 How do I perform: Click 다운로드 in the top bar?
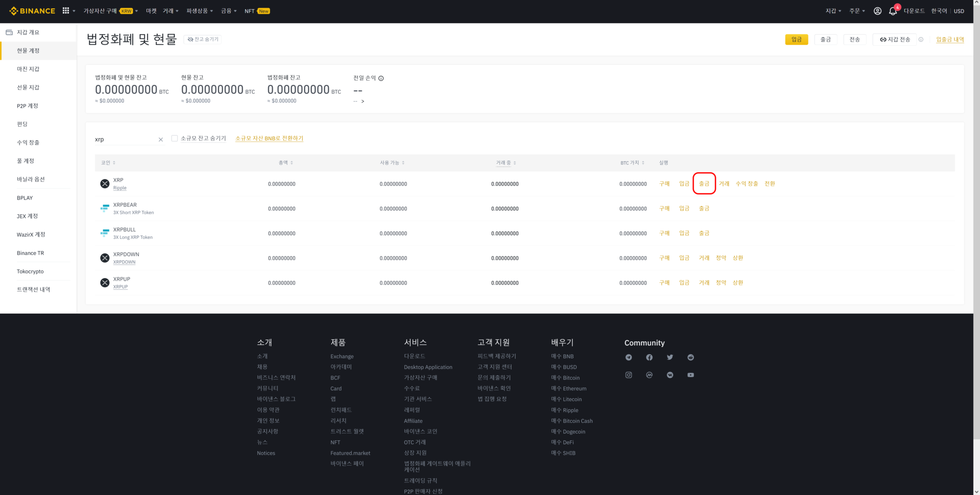point(914,11)
